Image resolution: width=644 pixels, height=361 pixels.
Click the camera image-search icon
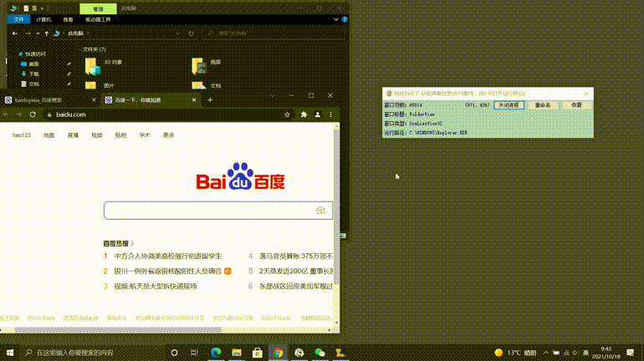click(320, 211)
